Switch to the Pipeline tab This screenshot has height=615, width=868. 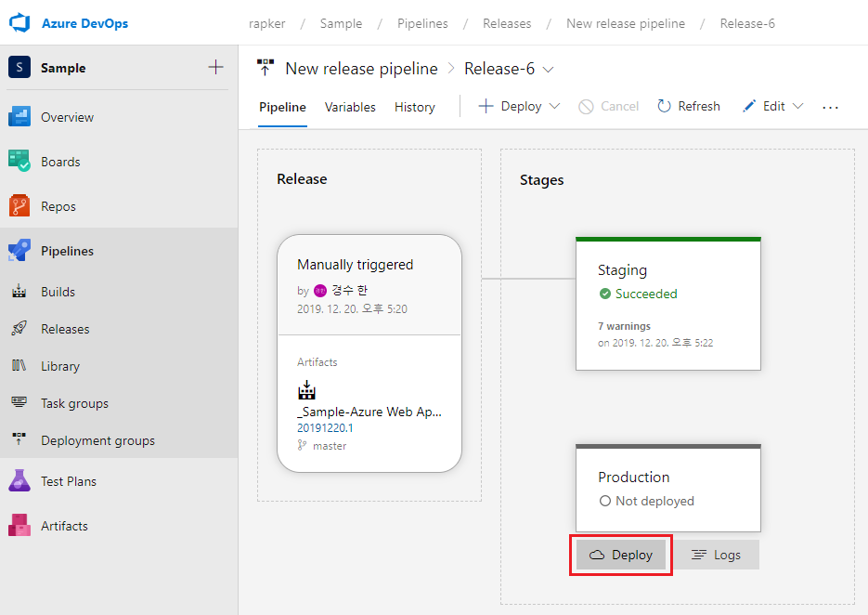pos(282,107)
